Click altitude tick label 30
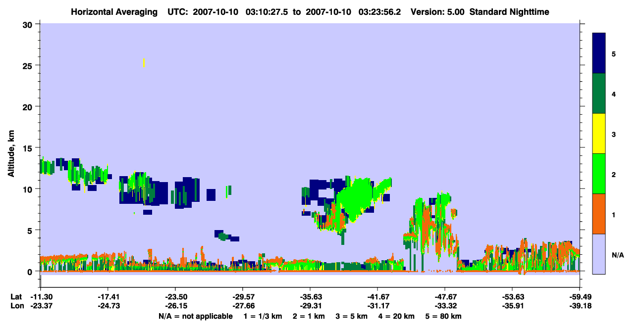Image resolution: width=644 pixels, height=330 pixels. click(29, 24)
